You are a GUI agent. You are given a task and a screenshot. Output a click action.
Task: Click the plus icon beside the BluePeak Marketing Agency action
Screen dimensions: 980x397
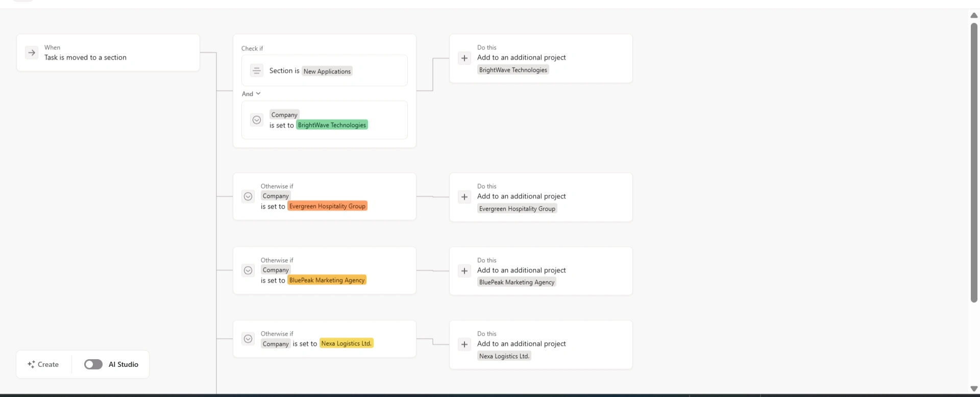pos(464,271)
